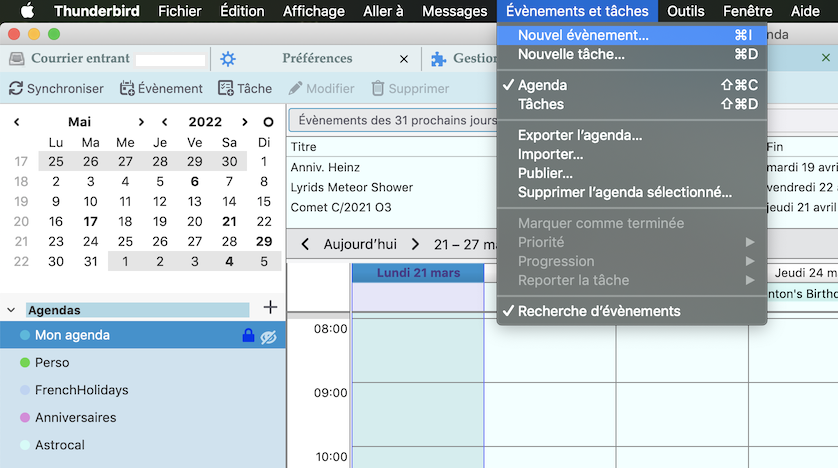Image resolution: width=838 pixels, height=468 pixels.
Task: Choose Exporter l'agenda menu item
Action: point(632,135)
